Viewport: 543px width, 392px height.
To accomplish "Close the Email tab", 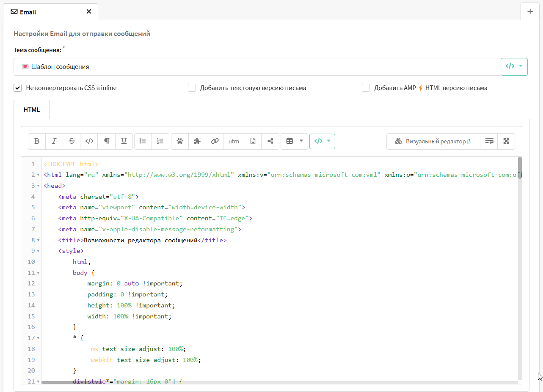I will coord(89,12).
